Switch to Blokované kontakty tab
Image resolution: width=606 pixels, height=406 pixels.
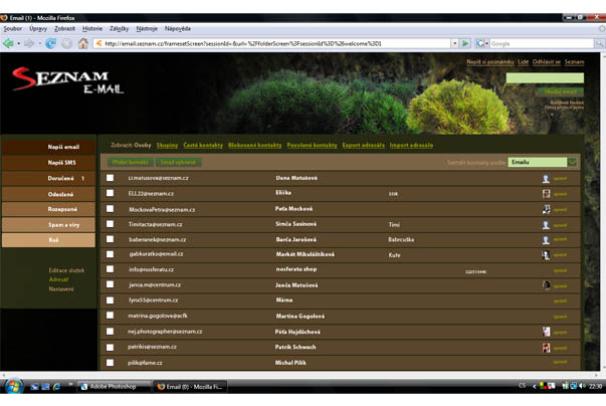254,145
